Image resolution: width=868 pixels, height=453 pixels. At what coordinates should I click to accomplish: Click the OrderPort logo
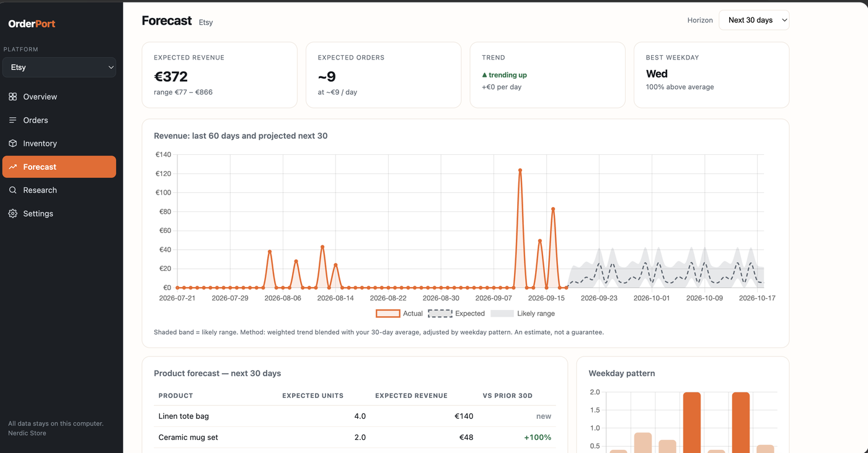point(32,24)
